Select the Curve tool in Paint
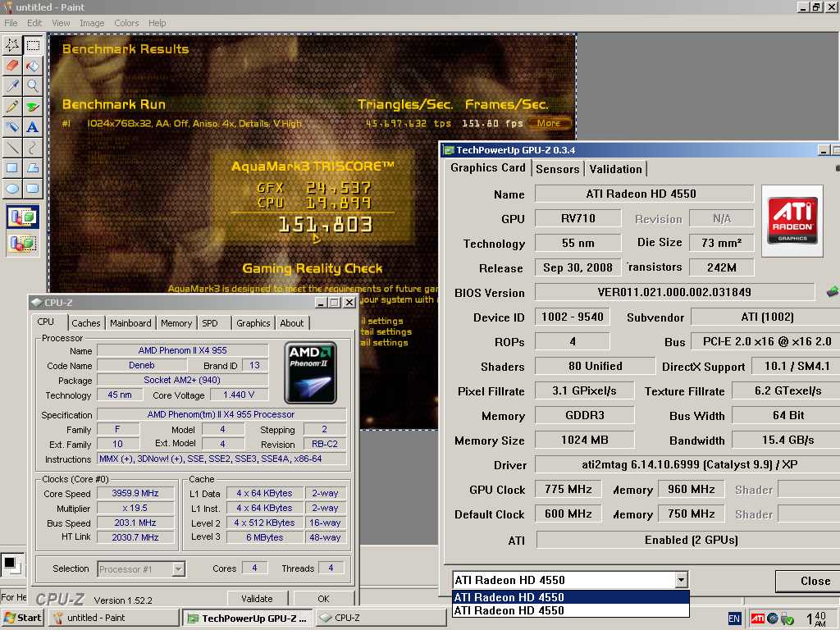The width and height of the screenshot is (840, 630). click(33, 148)
